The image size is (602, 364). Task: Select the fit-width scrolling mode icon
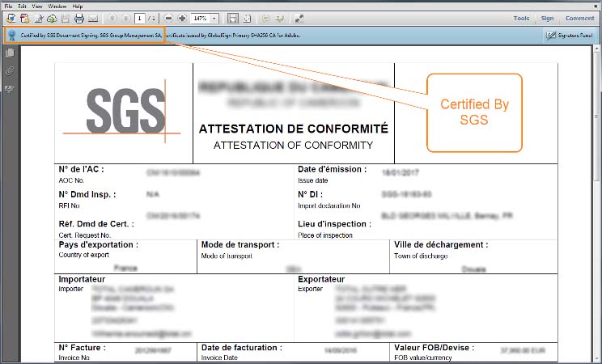[233, 18]
